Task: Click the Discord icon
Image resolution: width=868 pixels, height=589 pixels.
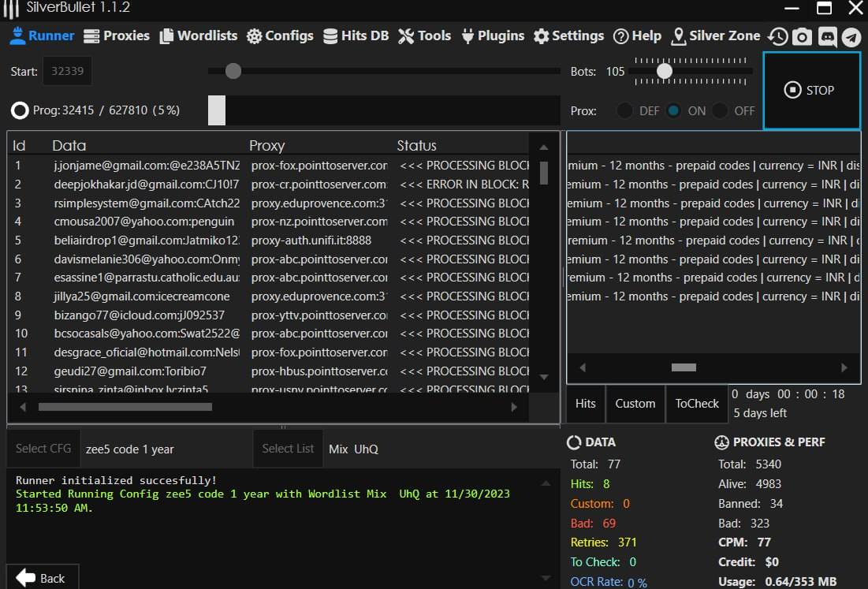Action: (827, 36)
